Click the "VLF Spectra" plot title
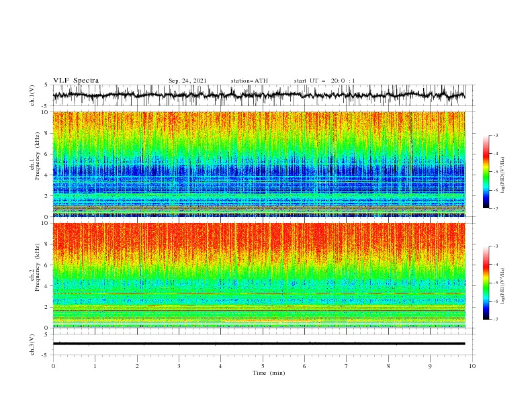The image size is (532, 411). coord(76,81)
